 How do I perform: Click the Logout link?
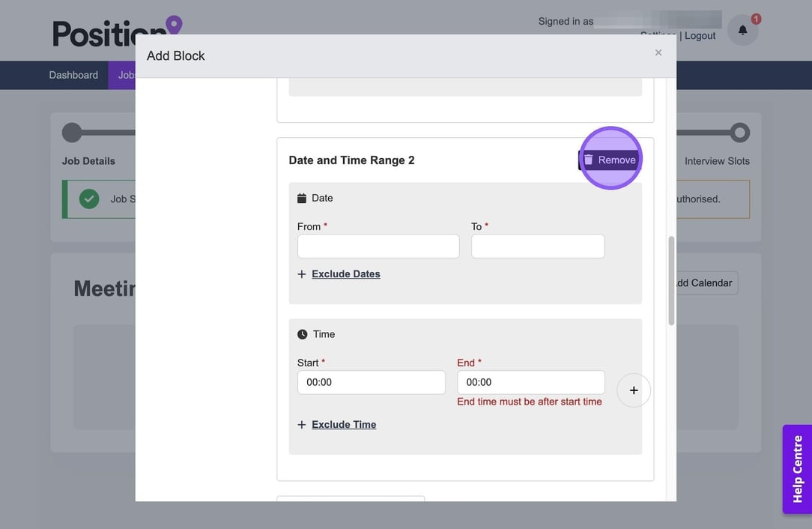pyautogui.click(x=700, y=36)
